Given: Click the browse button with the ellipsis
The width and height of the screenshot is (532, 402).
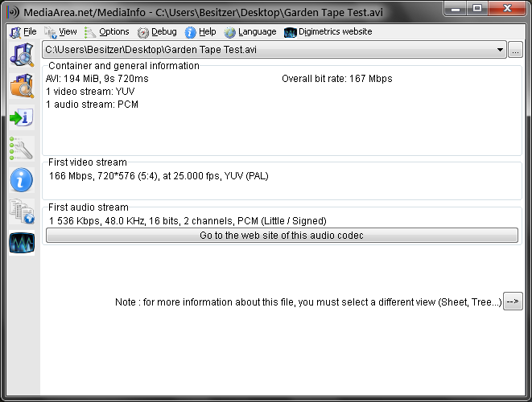Looking at the screenshot, I should pyautogui.click(x=515, y=50).
